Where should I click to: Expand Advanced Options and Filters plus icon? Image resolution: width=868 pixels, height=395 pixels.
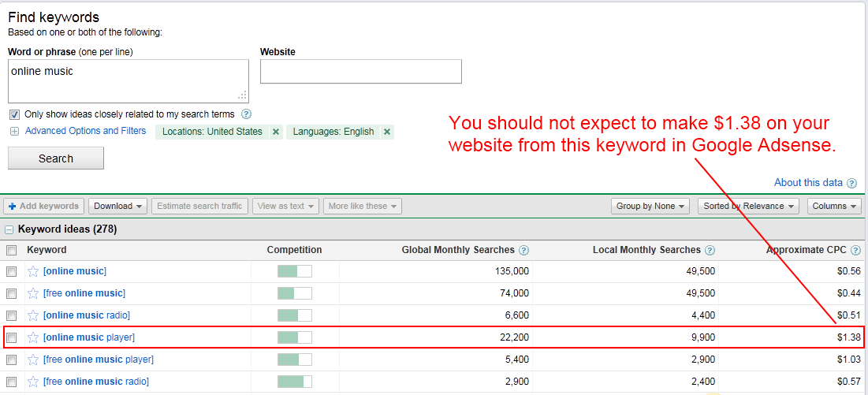[x=14, y=132]
